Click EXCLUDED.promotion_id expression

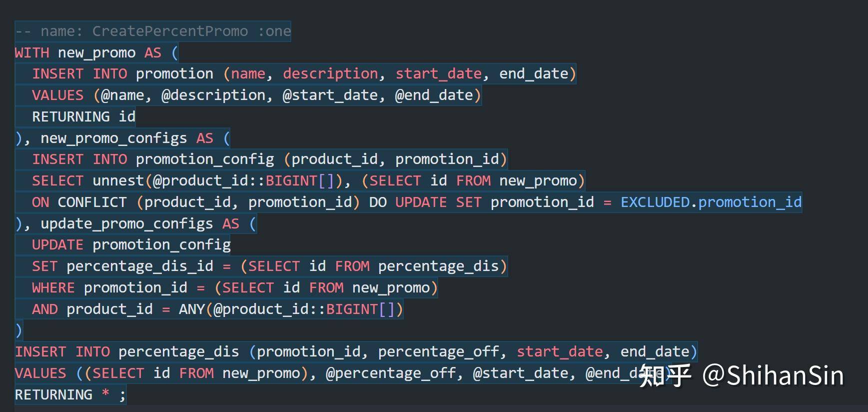click(711, 202)
